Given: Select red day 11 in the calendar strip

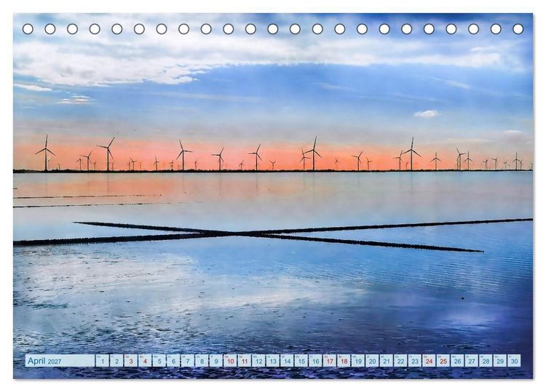Looking at the screenshot, I should 244,361.
